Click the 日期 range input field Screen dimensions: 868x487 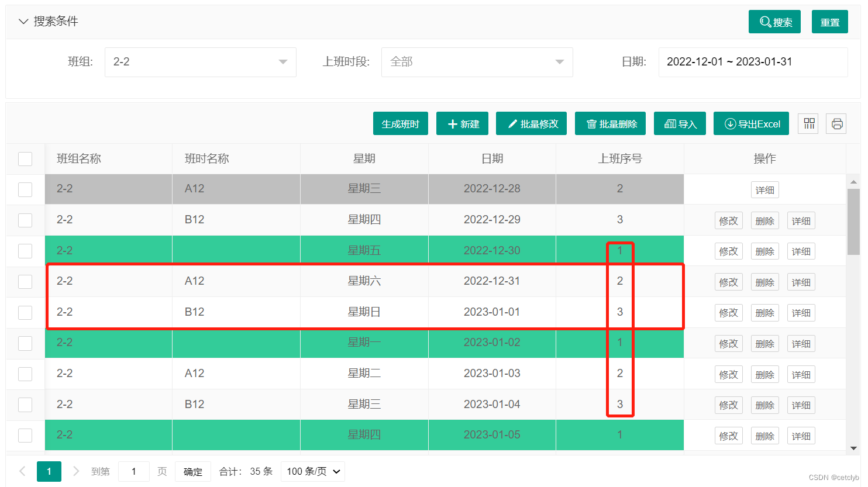pos(753,62)
